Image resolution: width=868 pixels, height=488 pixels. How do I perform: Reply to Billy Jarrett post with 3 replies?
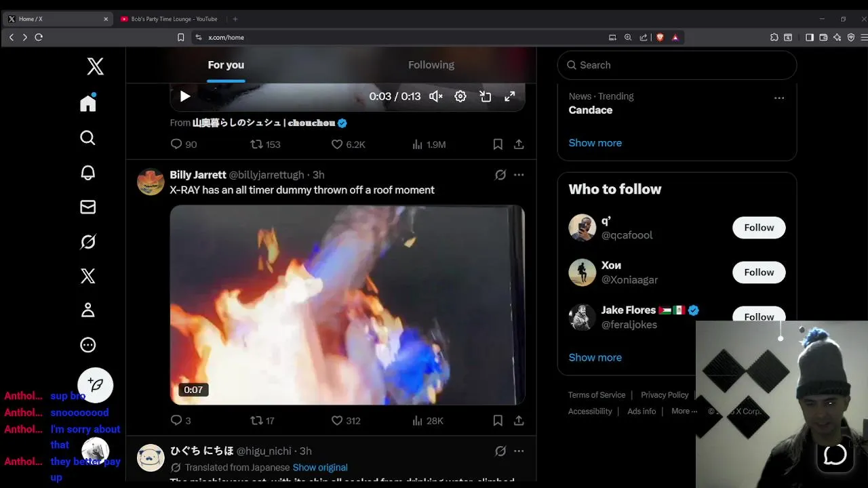point(180,421)
